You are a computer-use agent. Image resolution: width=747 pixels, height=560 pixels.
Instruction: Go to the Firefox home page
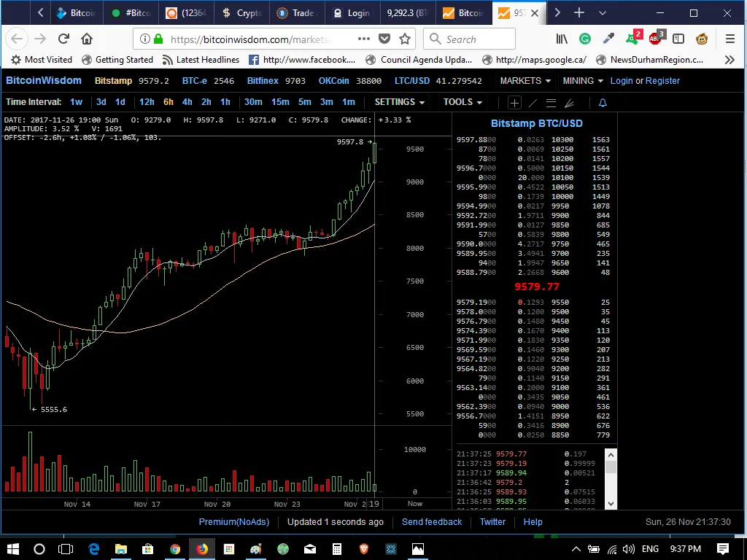tap(87, 39)
